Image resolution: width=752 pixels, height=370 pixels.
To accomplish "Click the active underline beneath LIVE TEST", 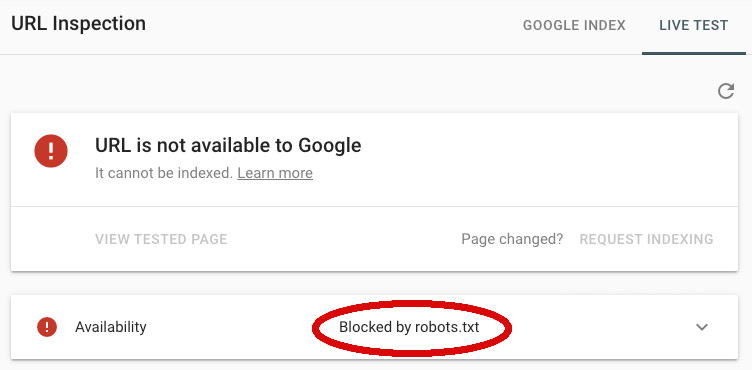I will click(x=693, y=54).
